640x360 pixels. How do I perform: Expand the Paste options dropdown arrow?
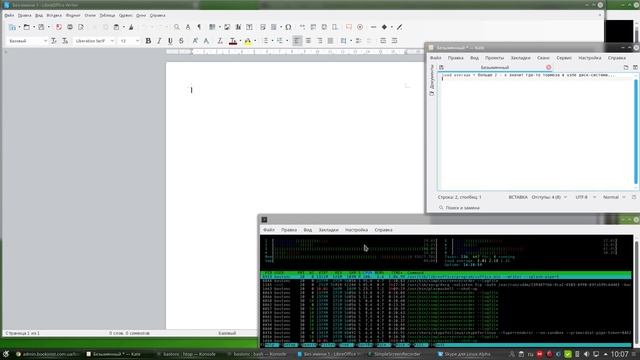coord(123,27)
